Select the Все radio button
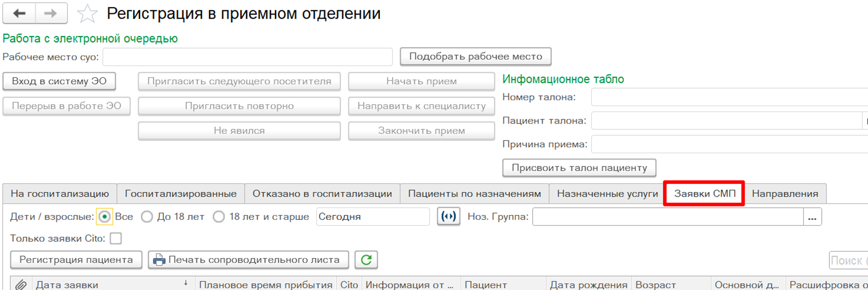868x290 pixels. click(104, 217)
